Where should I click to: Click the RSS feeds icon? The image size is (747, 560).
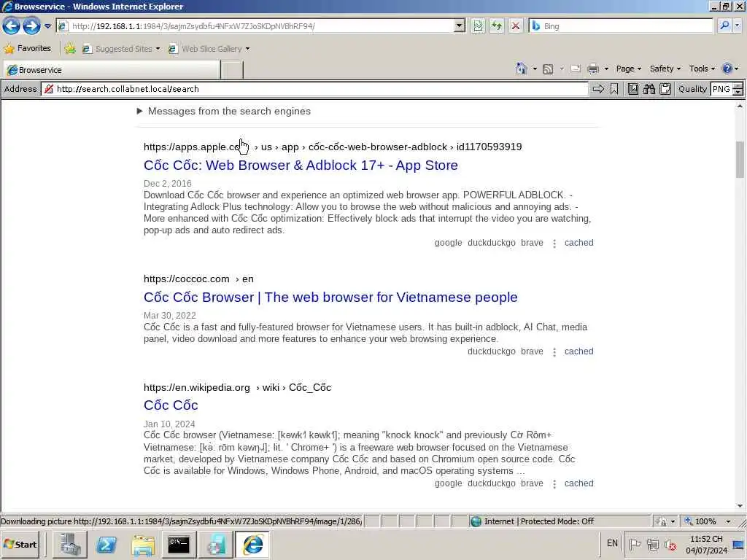click(548, 69)
